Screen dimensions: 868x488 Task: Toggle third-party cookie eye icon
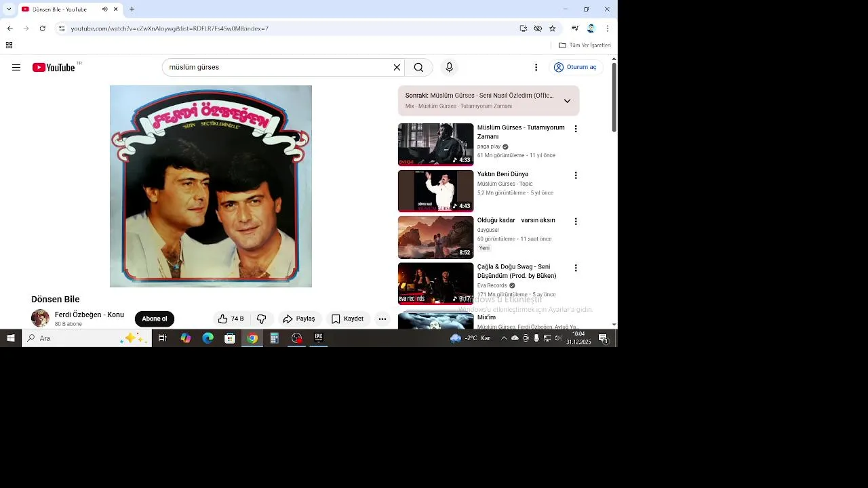(x=538, y=28)
